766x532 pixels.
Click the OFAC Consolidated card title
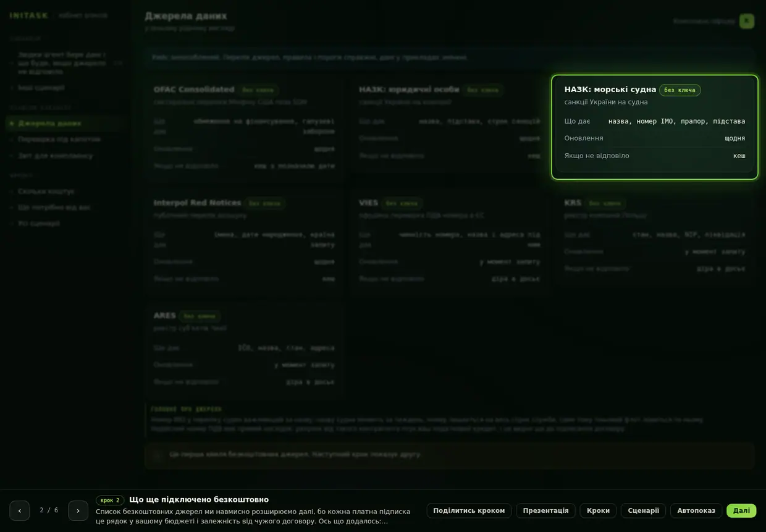(x=194, y=90)
